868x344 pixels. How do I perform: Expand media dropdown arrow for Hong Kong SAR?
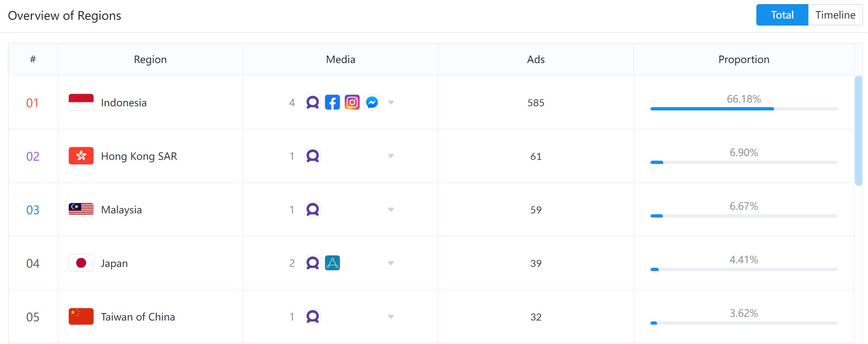click(391, 156)
